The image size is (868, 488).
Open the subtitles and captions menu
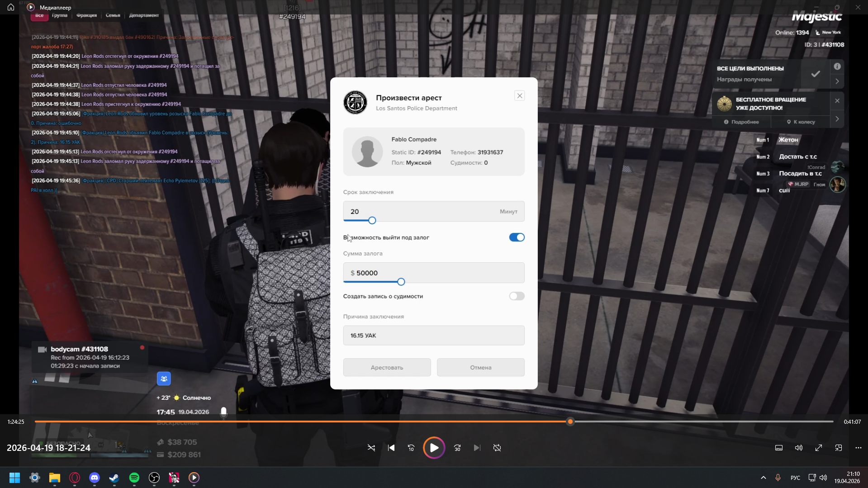click(779, 448)
